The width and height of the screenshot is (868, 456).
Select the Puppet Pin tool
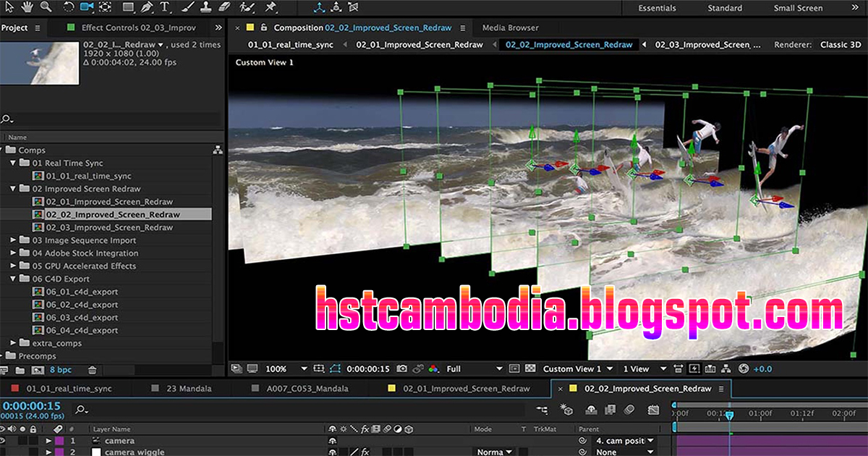(271, 7)
